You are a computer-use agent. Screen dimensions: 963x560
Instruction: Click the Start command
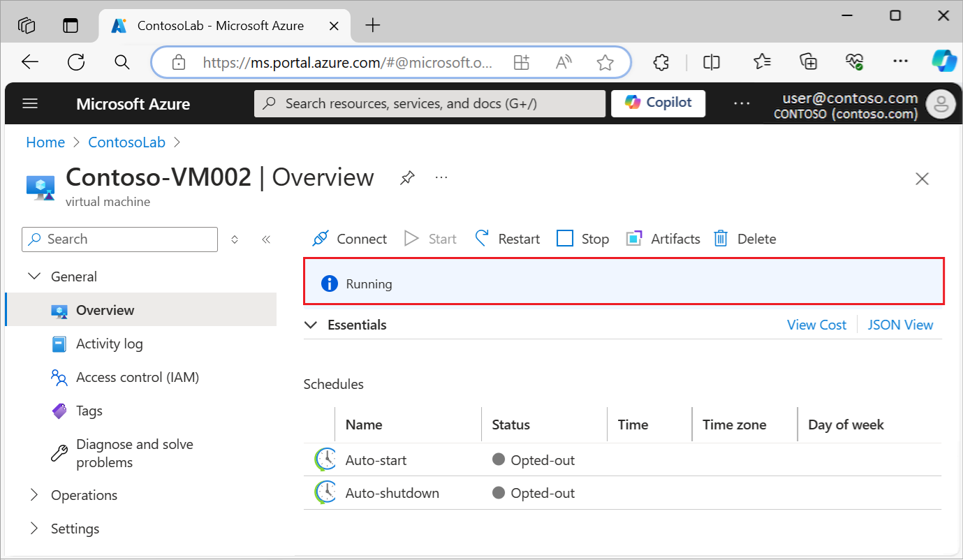(x=431, y=239)
